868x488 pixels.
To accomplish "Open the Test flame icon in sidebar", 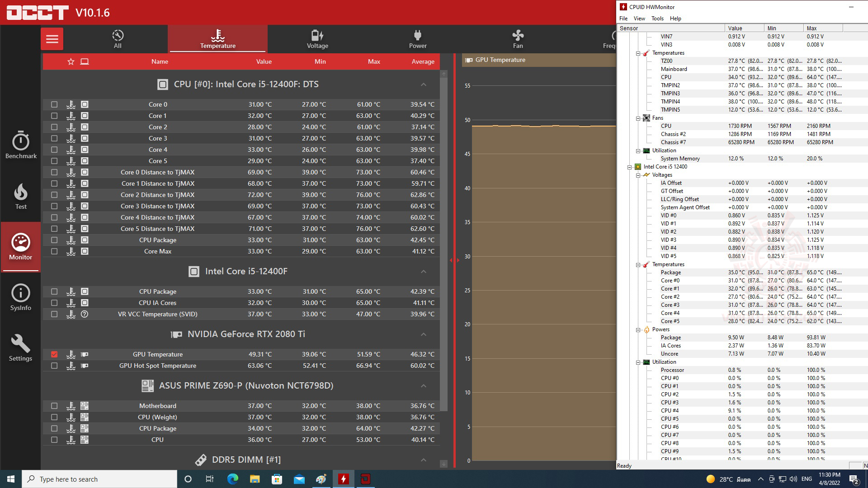I will tap(21, 196).
